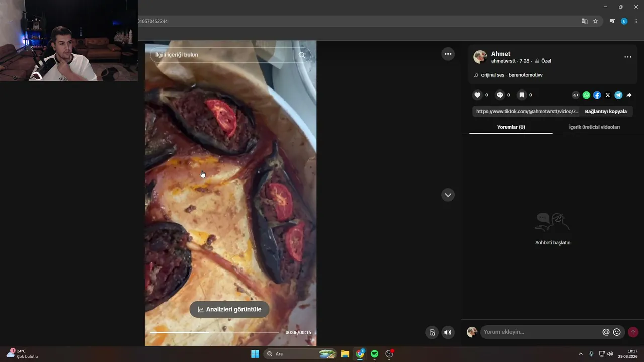Click the Ahmet display name

point(501,54)
